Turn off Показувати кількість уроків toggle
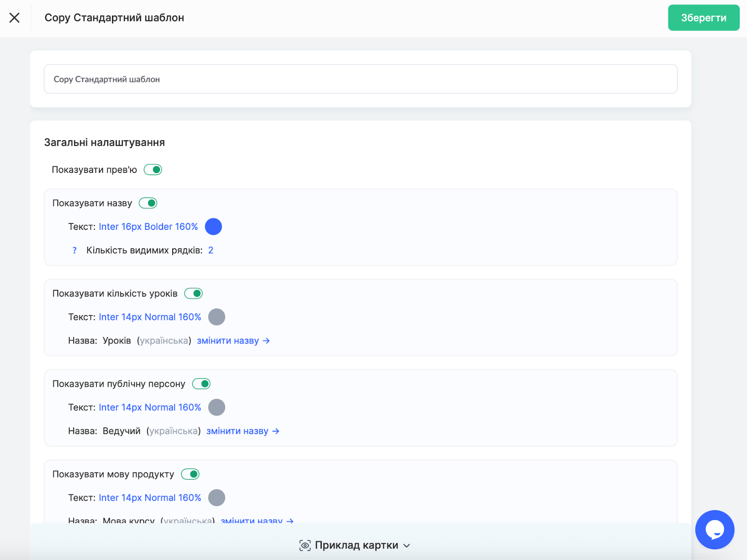This screenshot has height=560, width=747. (193, 293)
